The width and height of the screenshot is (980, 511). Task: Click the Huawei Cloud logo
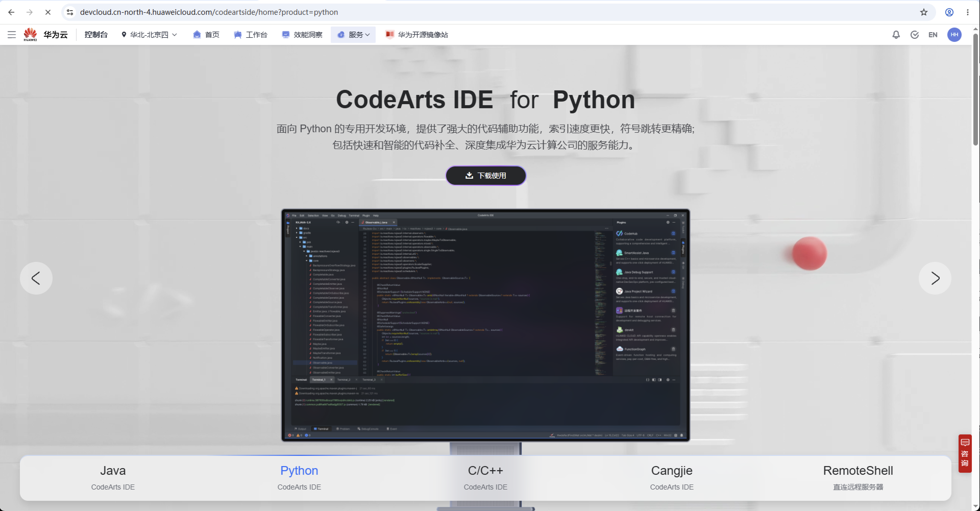tap(46, 35)
